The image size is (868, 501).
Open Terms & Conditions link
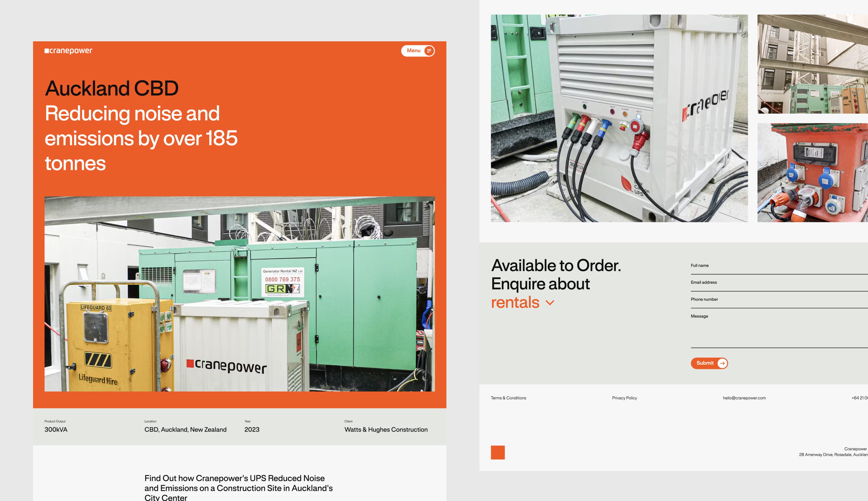tap(508, 398)
